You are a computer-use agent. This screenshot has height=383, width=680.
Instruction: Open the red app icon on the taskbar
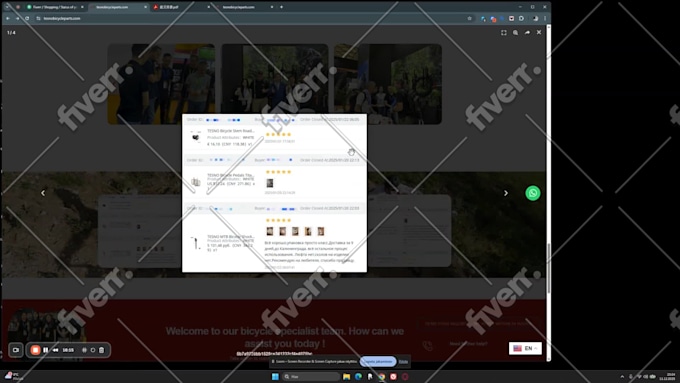point(393,376)
